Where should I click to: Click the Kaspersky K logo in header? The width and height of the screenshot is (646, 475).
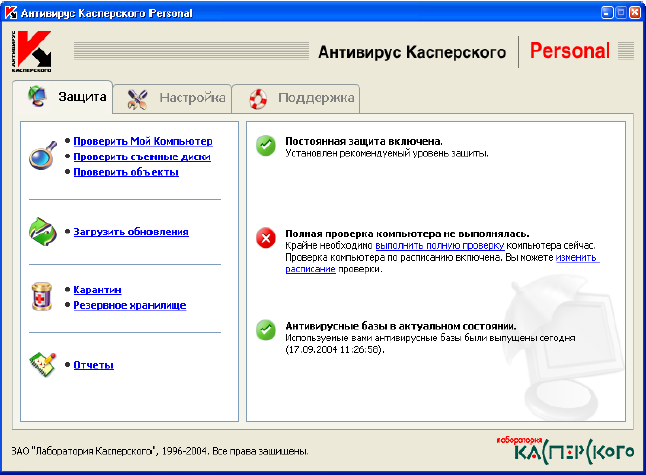pos(31,51)
